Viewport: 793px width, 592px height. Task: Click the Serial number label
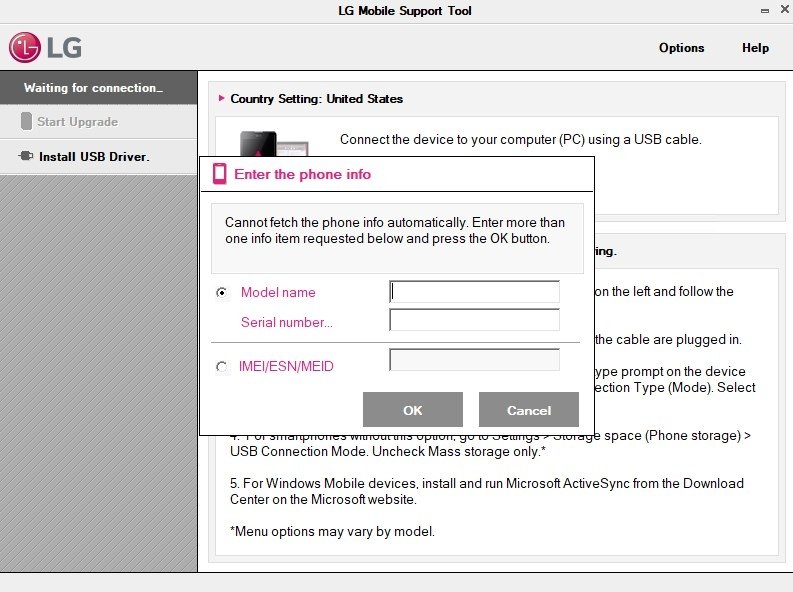[287, 322]
